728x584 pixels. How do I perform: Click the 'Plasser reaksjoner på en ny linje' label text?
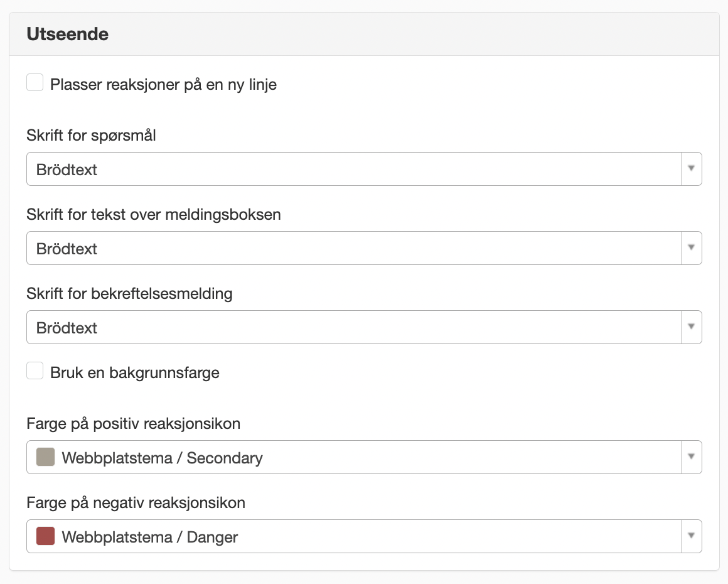pyautogui.click(x=163, y=85)
